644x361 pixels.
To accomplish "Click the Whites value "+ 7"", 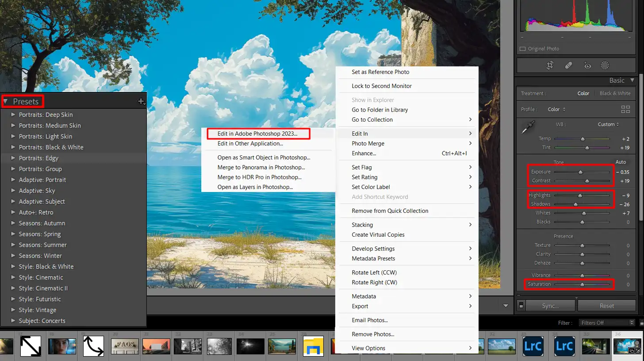I will coord(625,213).
